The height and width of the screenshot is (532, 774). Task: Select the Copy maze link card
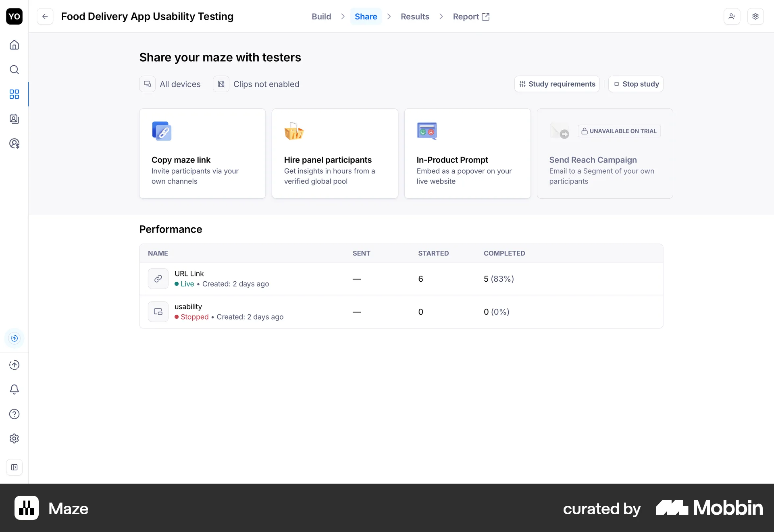click(x=202, y=153)
